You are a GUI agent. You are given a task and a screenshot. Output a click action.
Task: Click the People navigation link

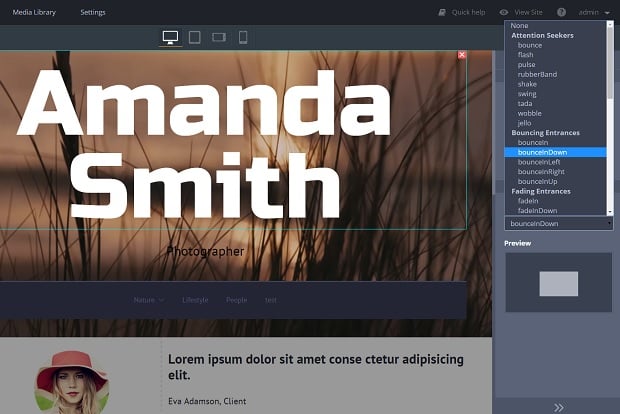point(236,300)
